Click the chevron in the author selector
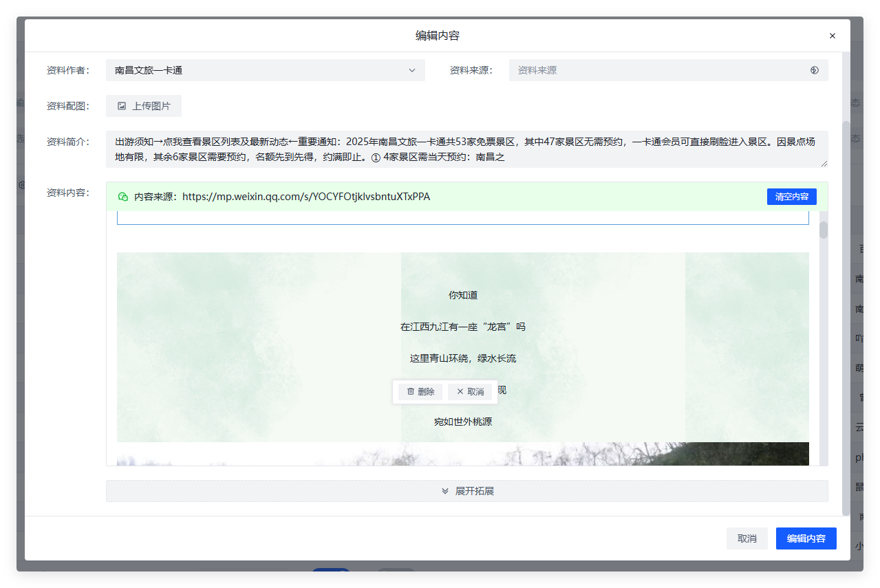The image size is (880, 588). (411, 69)
